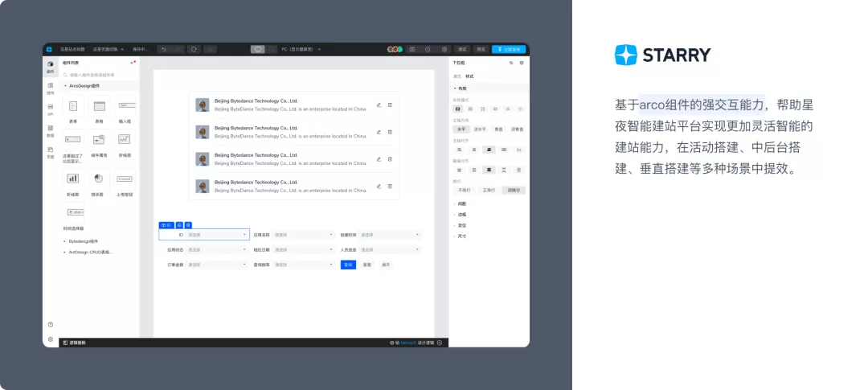Click the collaborator avatars group

click(x=395, y=49)
